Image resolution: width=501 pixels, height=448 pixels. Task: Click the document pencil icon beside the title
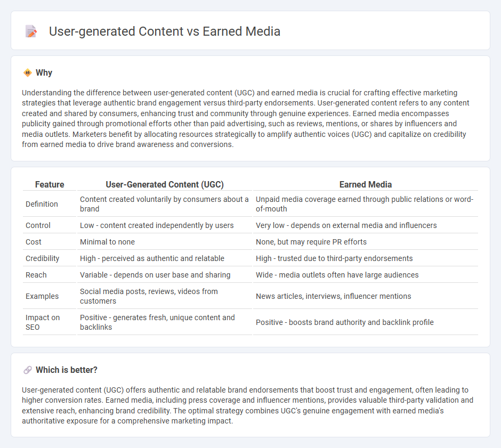(31, 31)
